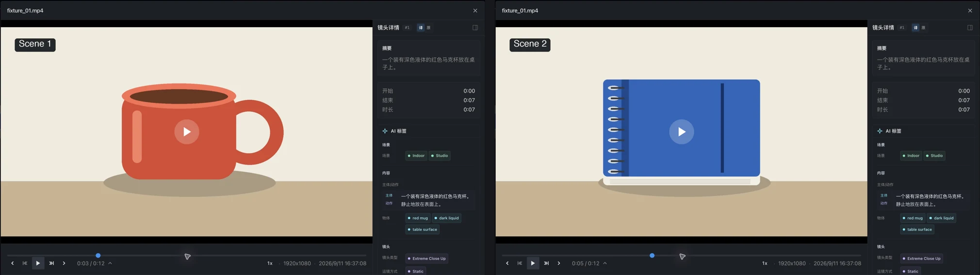
Task: Click the Extreme Close Up tag in Scene 2 window
Action: [922, 259]
